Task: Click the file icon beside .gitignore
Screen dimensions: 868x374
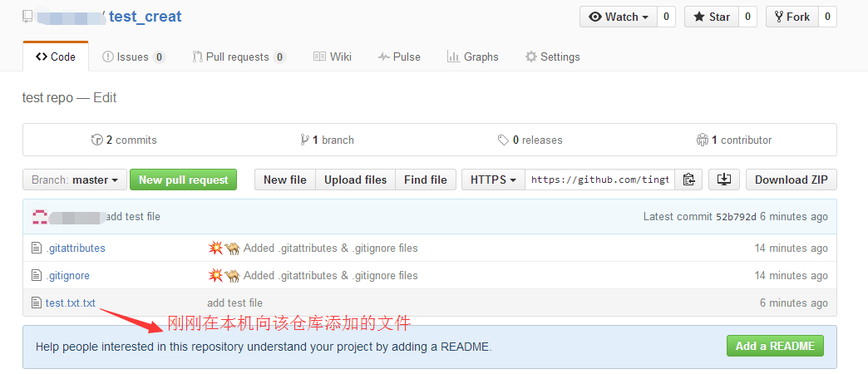Action: coord(37,276)
